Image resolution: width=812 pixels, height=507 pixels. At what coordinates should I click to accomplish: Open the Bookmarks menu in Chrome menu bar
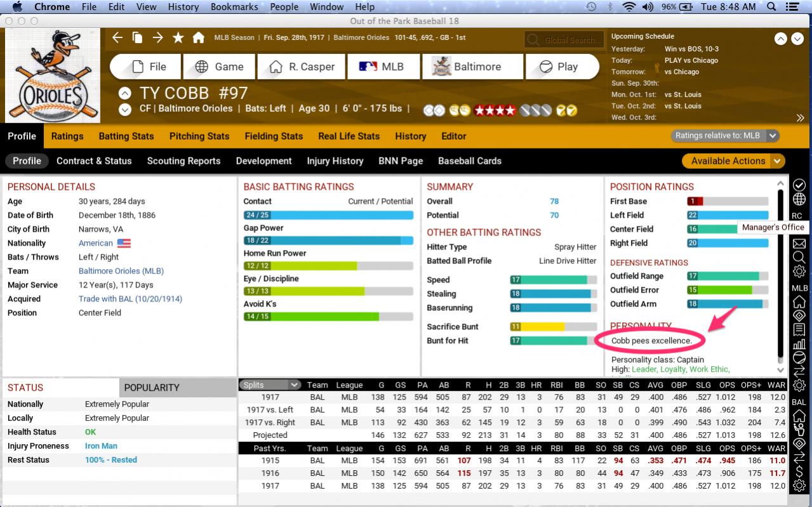click(x=234, y=7)
